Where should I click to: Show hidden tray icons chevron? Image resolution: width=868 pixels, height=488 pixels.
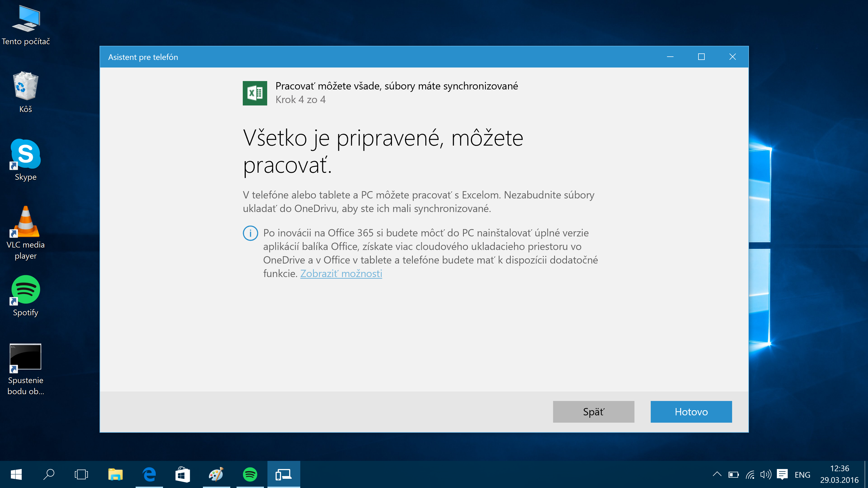click(x=717, y=474)
